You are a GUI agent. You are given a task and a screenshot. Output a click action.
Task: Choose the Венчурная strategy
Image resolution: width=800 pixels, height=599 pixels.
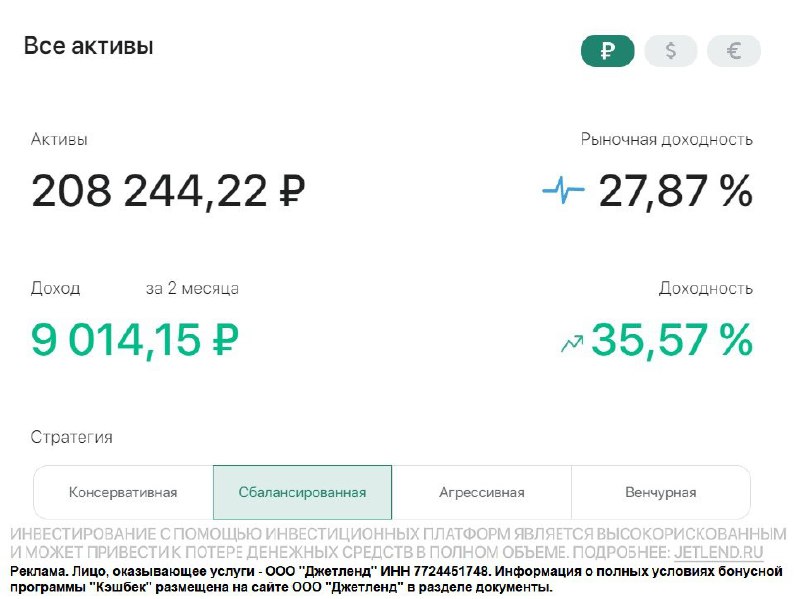660,492
